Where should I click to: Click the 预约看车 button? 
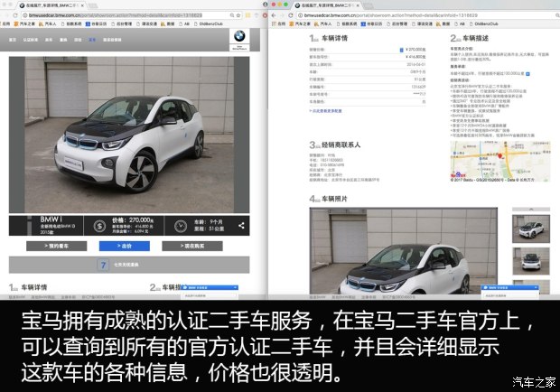click(56, 246)
